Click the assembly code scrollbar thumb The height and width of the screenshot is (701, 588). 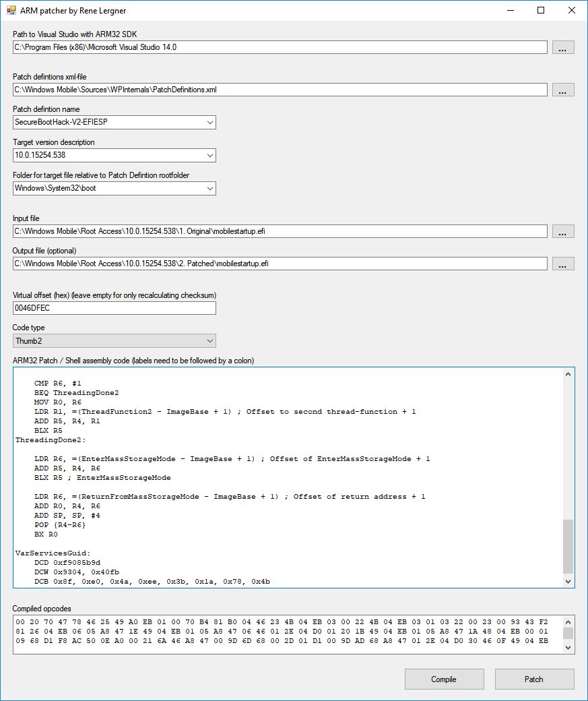pos(568,547)
